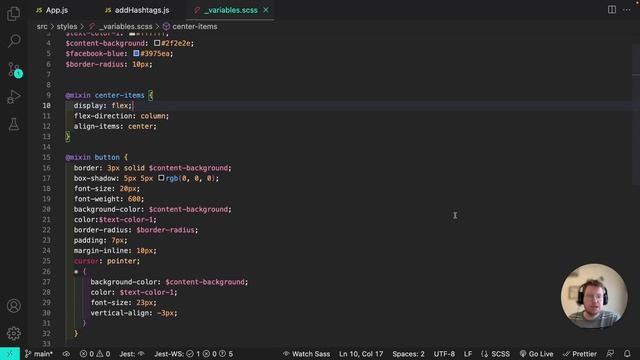Open the rgb(0, 0, 0) color swatch
Viewport: 640px width, 360px height.
161,178
